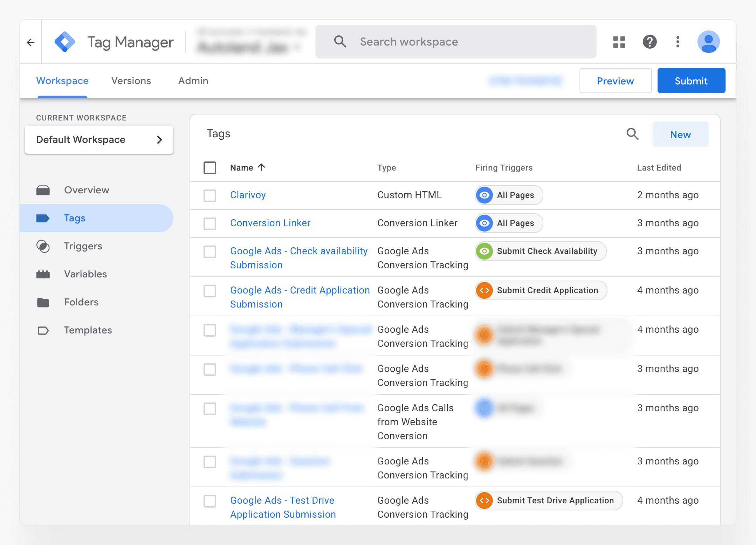Select the Tags sidebar icon

click(43, 218)
